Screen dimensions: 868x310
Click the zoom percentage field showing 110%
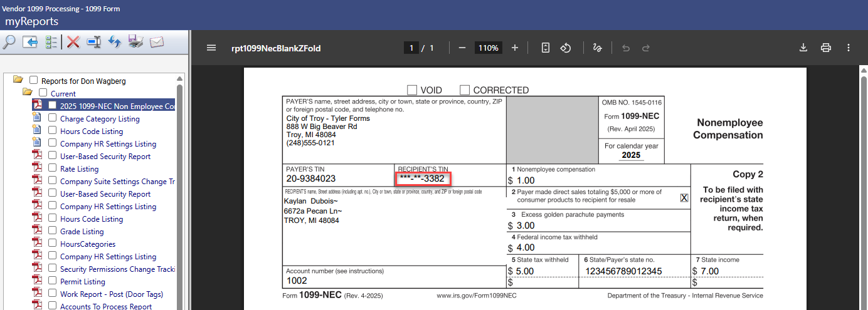pyautogui.click(x=488, y=48)
